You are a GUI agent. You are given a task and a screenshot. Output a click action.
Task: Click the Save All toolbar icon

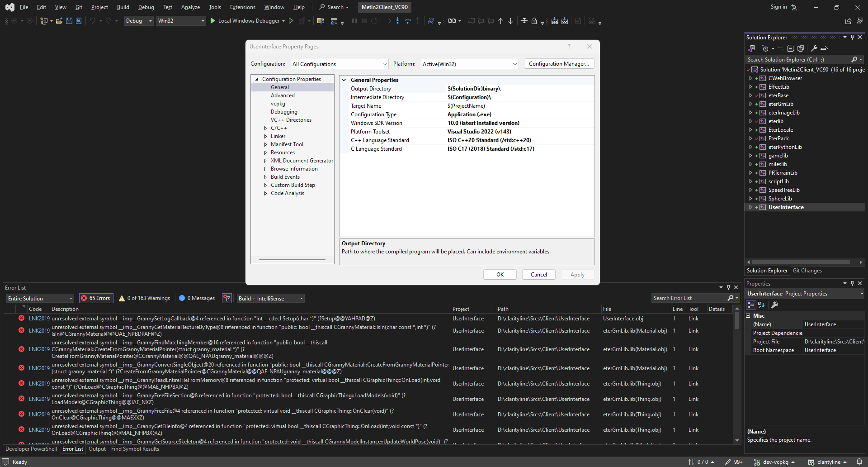pyautogui.click(x=79, y=21)
